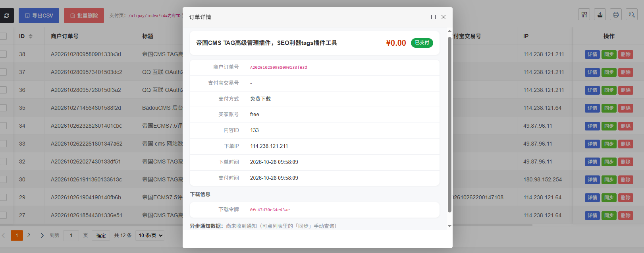Click the dialog title 订单详情
644x253 pixels.
(x=200, y=17)
